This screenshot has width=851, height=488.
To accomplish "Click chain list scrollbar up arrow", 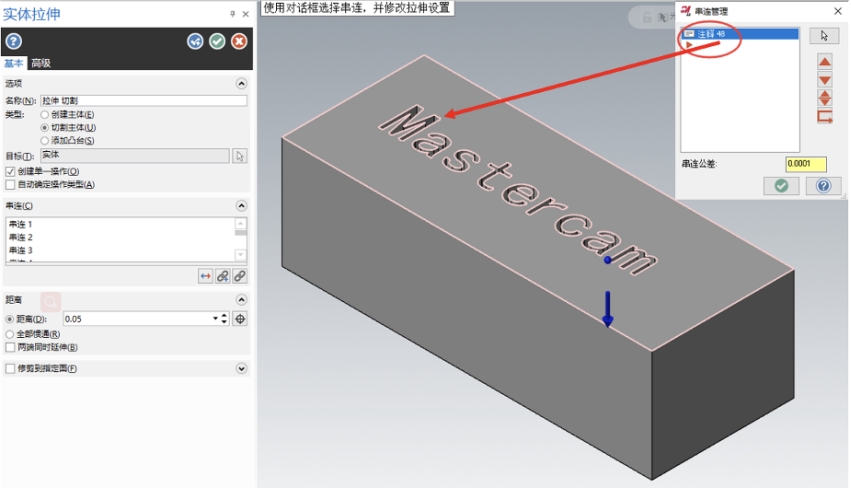I will pos(240,223).
